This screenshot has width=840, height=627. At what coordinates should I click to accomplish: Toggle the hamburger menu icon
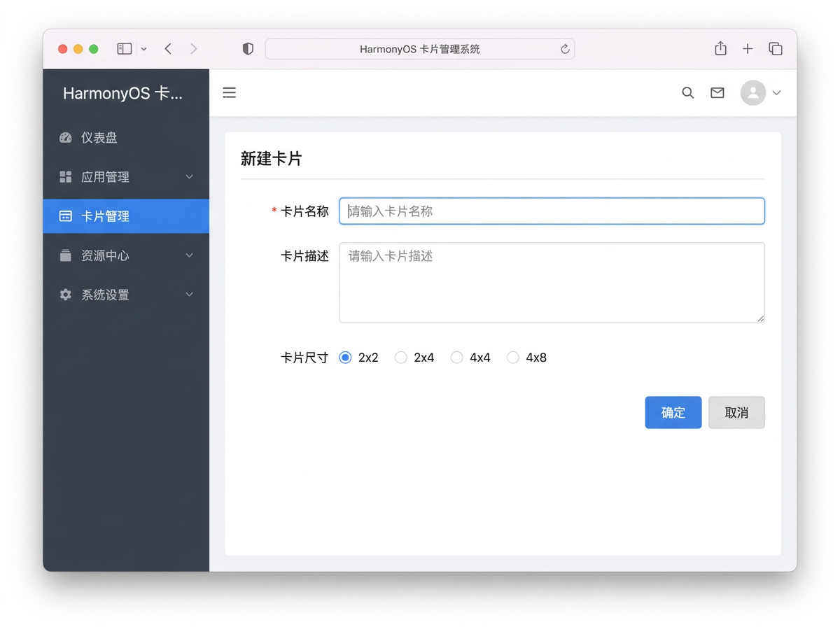coord(229,92)
